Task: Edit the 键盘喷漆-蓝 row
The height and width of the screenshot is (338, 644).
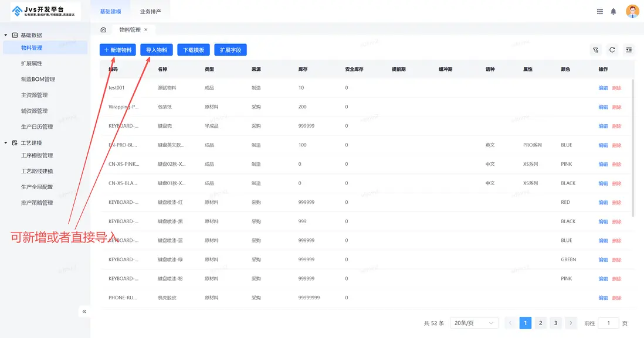Action: 603,240
